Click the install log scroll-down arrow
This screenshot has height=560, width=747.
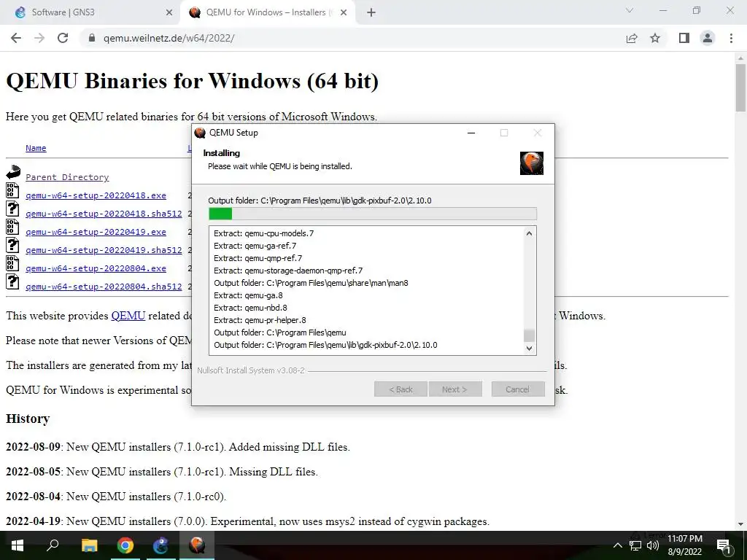click(x=529, y=348)
